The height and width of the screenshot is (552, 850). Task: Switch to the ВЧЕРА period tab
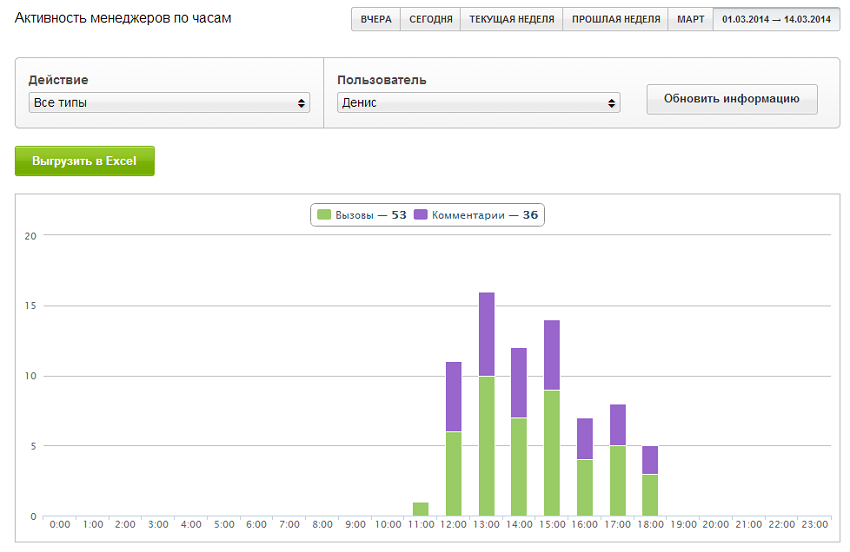pyautogui.click(x=376, y=19)
